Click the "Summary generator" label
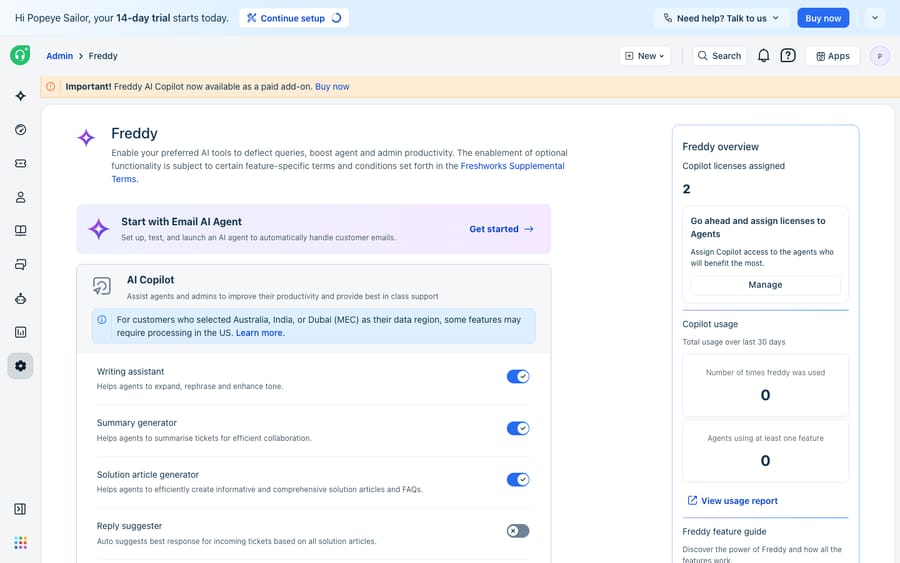 [x=137, y=423]
